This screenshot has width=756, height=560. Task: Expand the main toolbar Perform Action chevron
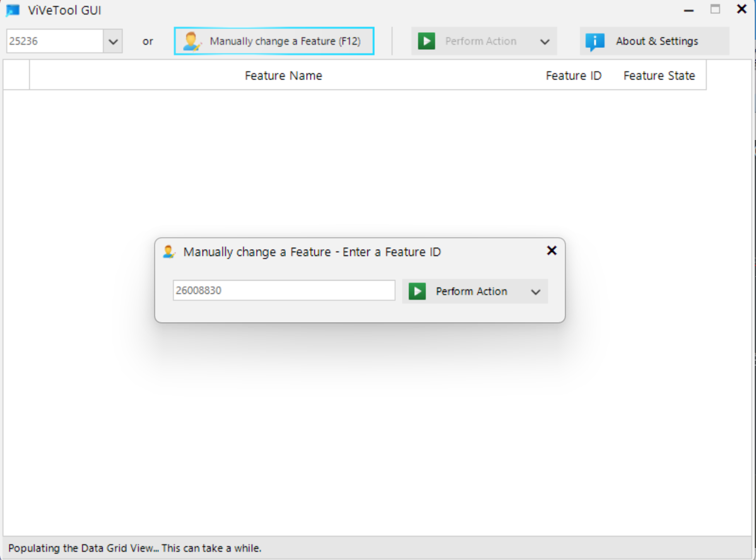[x=545, y=42]
